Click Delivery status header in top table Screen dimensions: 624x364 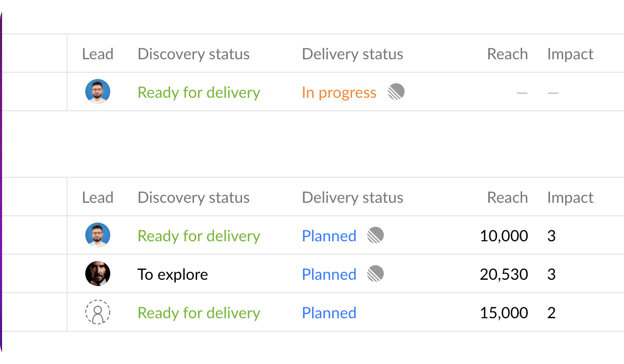(353, 54)
